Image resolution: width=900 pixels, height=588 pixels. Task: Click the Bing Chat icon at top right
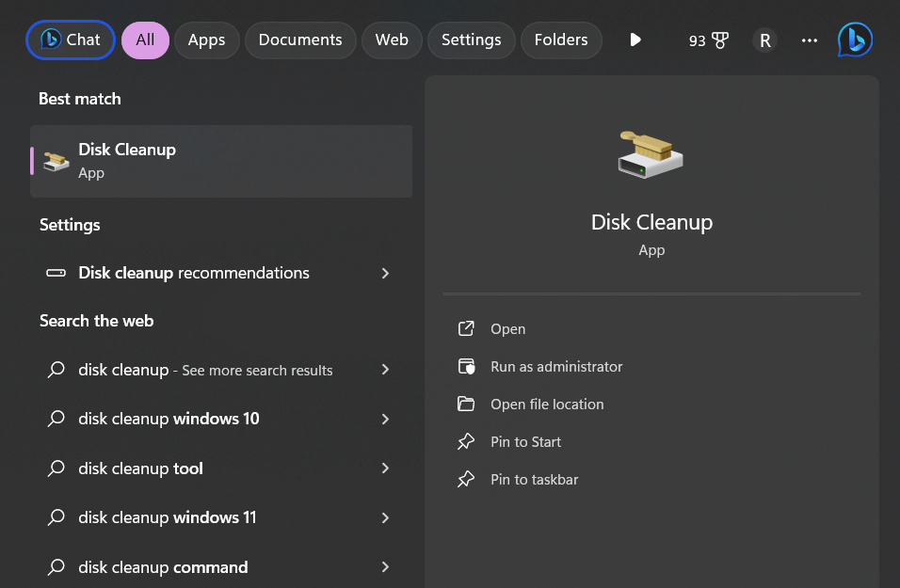click(855, 40)
